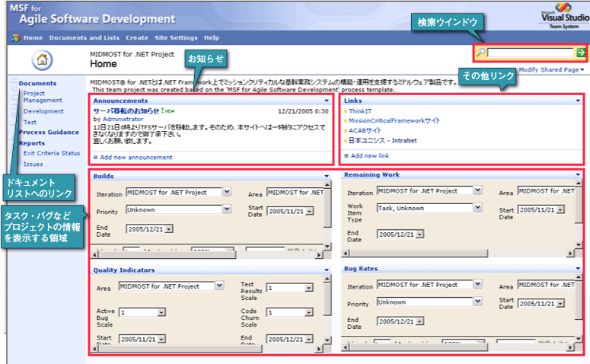Open Reports sidebar link

pyautogui.click(x=32, y=143)
